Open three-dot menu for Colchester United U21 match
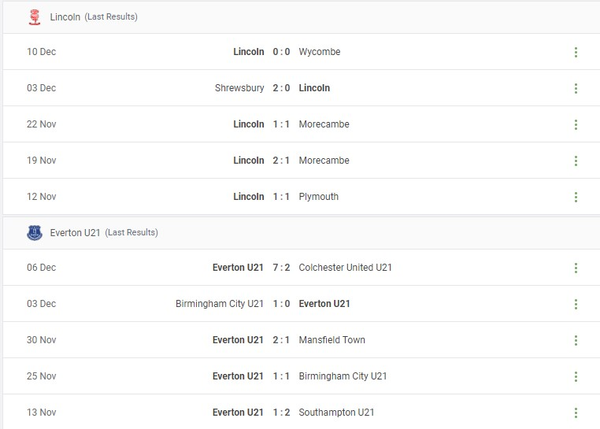 [576, 268]
